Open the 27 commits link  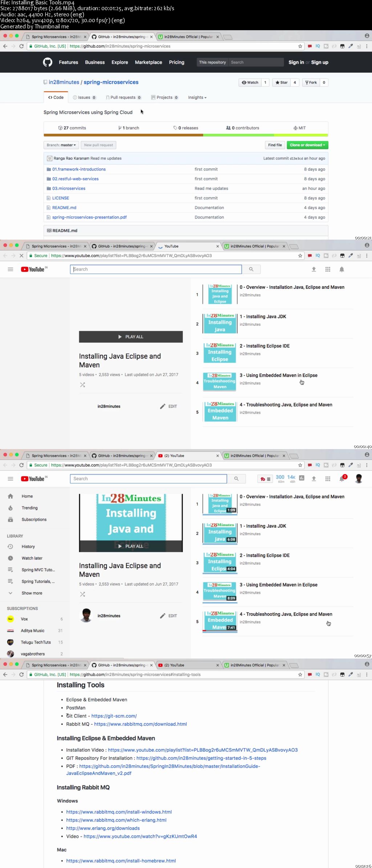pyautogui.click(x=72, y=128)
